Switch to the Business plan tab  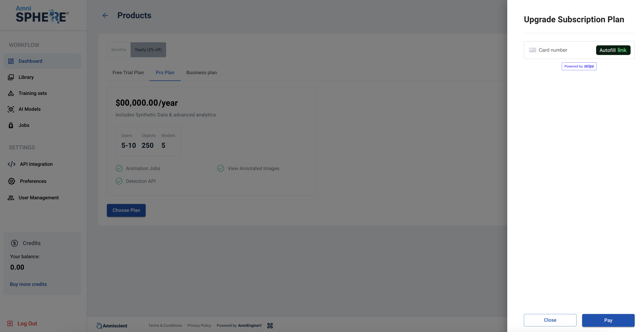(202, 73)
